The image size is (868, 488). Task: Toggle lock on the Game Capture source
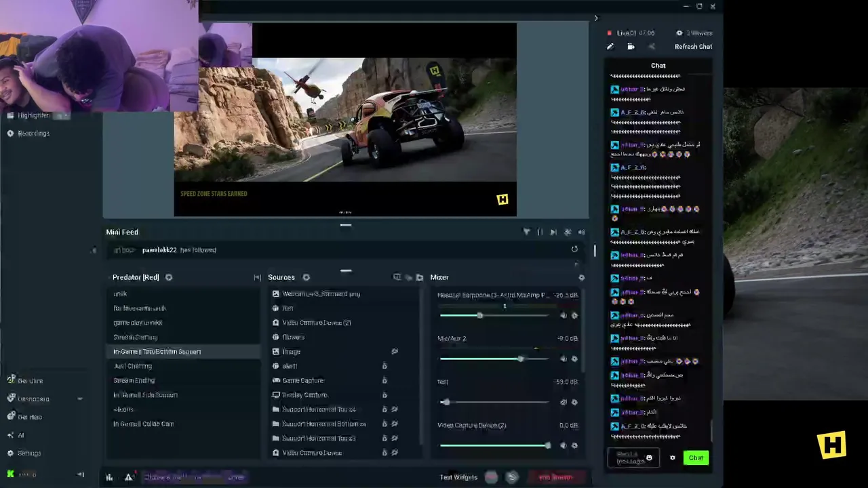pos(384,380)
